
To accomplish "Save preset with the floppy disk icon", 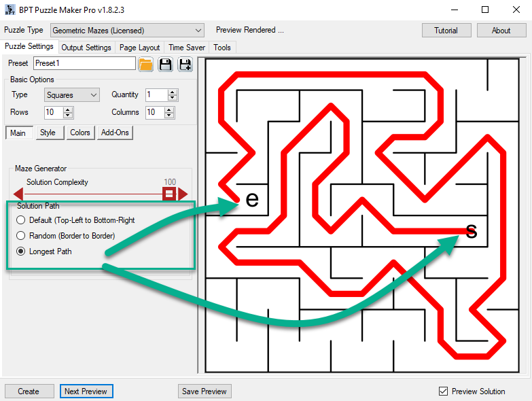I will (165, 65).
